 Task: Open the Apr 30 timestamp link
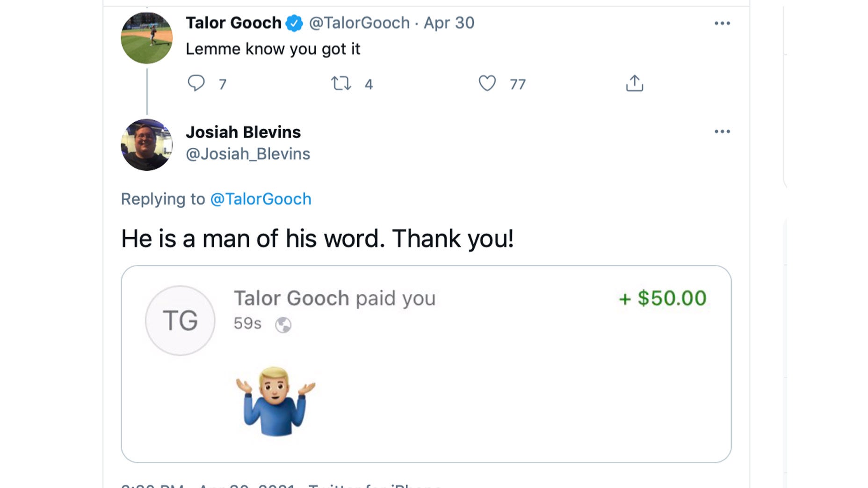click(x=449, y=23)
